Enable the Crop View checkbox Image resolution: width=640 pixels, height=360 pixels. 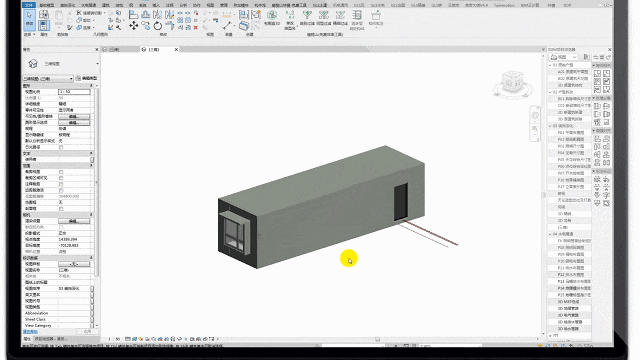point(61,172)
